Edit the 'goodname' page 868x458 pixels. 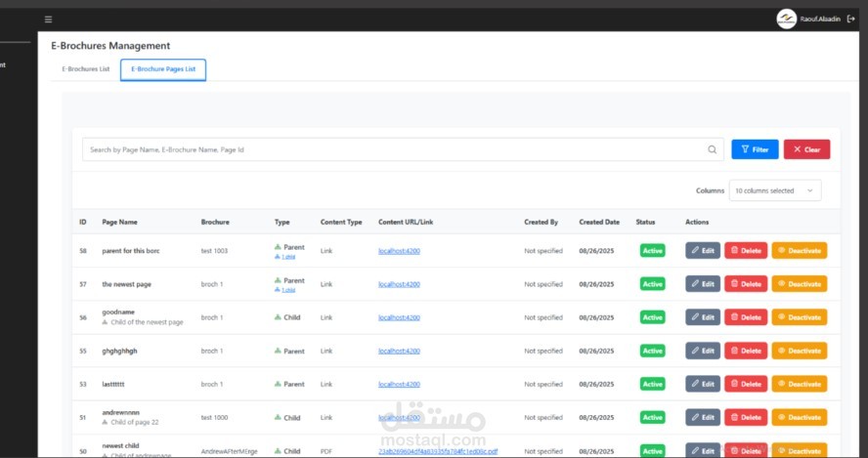point(703,317)
